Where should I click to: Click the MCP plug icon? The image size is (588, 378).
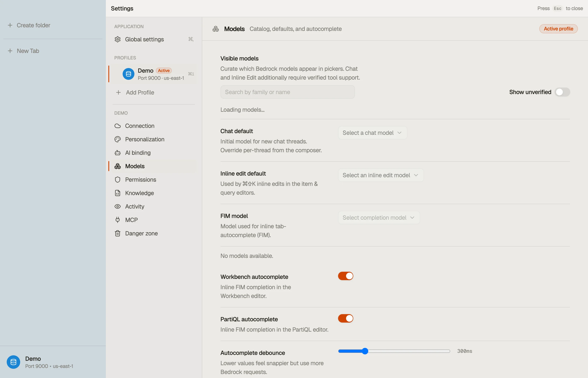(x=118, y=220)
